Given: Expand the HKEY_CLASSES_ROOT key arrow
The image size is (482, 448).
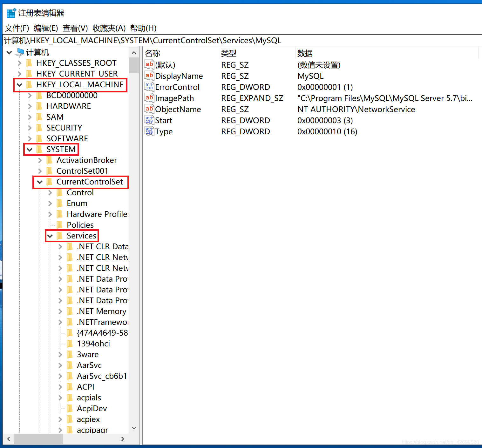Looking at the screenshot, I should click(x=20, y=63).
